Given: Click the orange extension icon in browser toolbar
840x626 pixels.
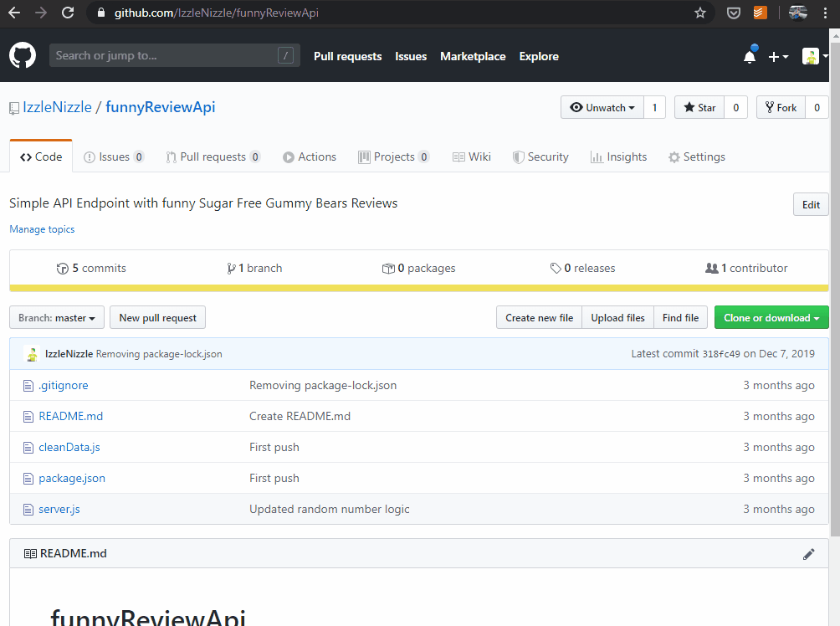Looking at the screenshot, I should pos(761,13).
